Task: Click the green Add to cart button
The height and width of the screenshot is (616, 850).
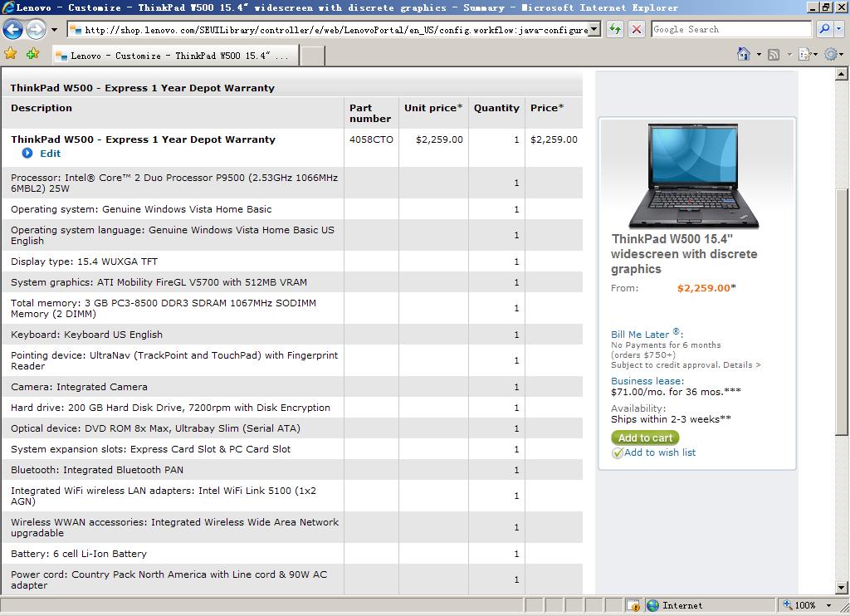Action: [x=645, y=438]
